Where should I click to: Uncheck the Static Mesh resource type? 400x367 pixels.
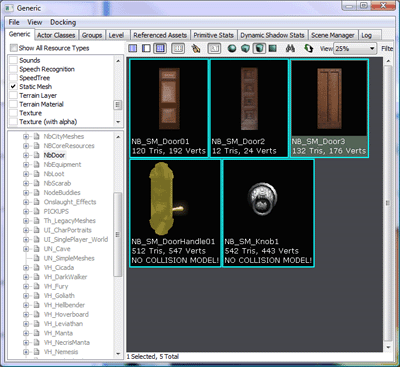13,87
